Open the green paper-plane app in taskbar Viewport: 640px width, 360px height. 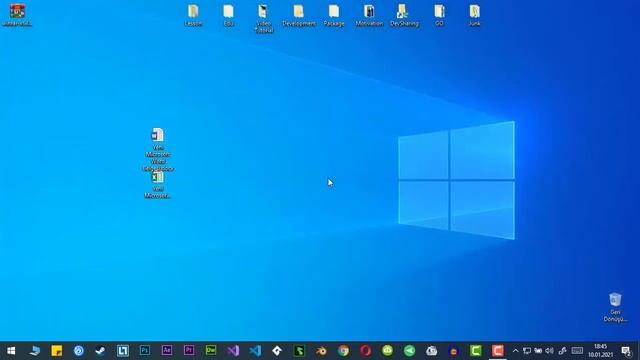pos(409,351)
